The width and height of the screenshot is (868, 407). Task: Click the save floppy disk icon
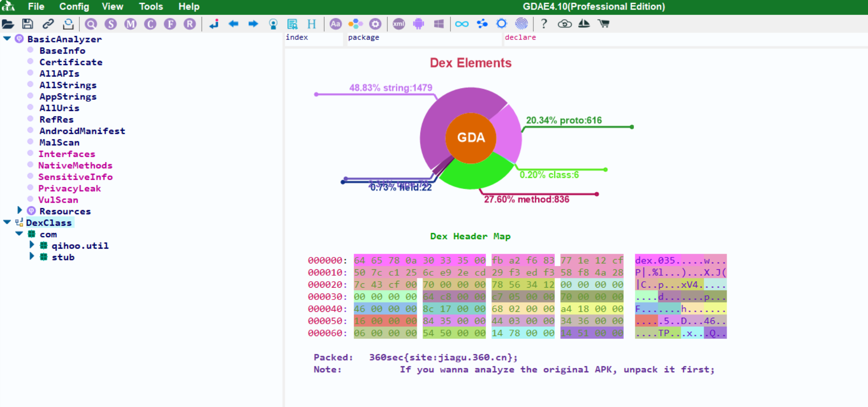(28, 24)
